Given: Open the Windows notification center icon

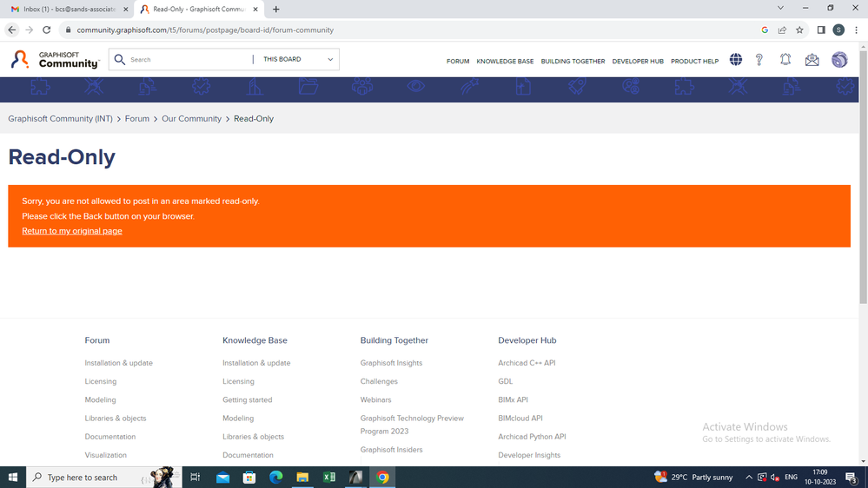Looking at the screenshot, I should pyautogui.click(x=851, y=477).
